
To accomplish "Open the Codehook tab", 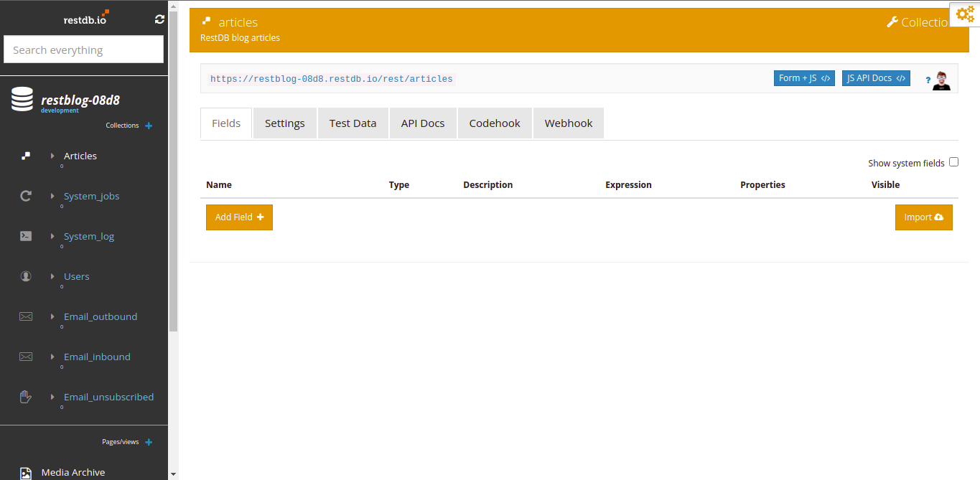I will (x=495, y=123).
